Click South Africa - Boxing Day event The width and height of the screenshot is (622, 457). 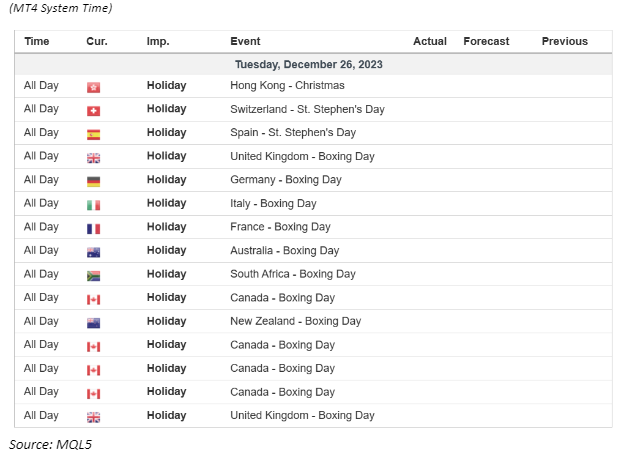pos(292,274)
